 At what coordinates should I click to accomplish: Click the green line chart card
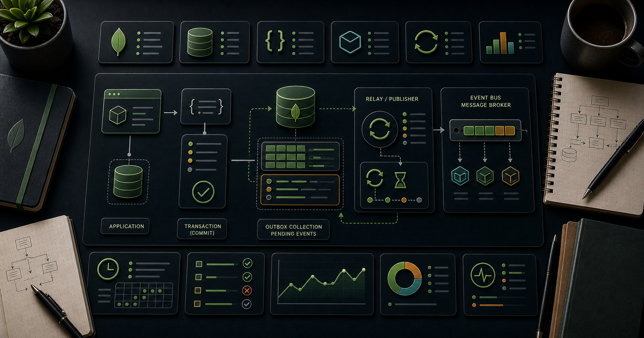click(x=322, y=284)
